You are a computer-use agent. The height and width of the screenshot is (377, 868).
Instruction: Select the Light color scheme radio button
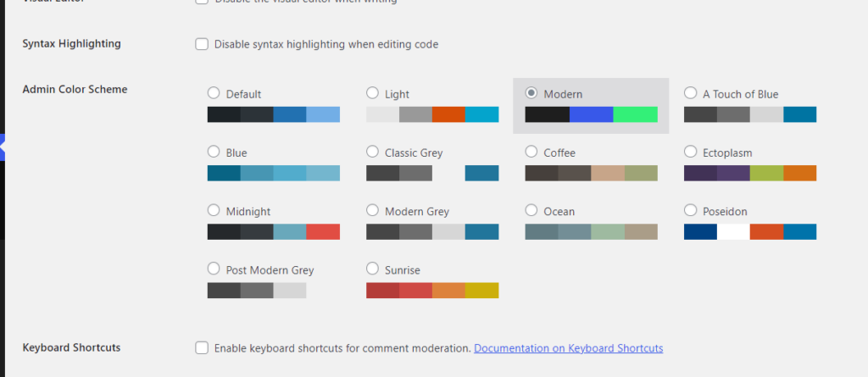(x=373, y=92)
